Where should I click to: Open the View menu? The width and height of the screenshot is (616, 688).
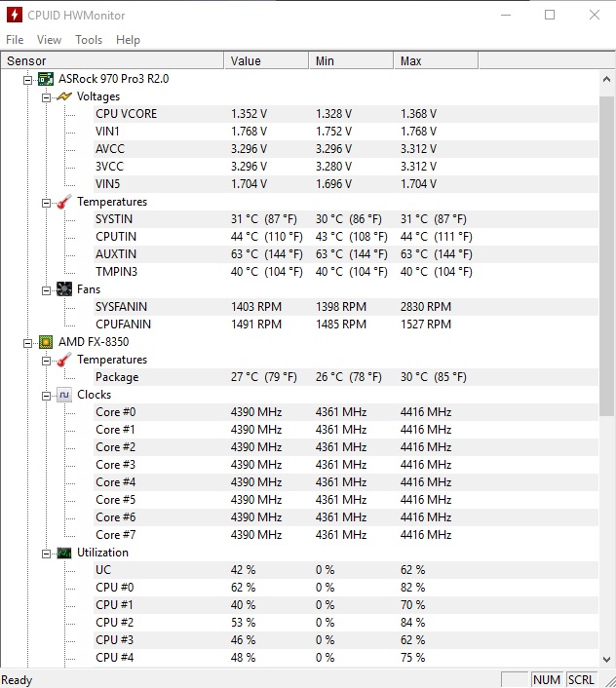tap(49, 40)
